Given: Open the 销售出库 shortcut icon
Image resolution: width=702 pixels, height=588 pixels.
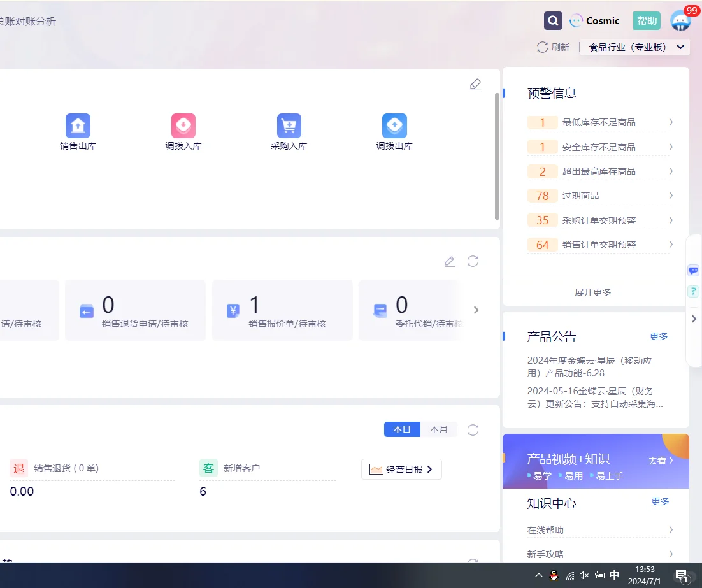Looking at the screenshot, I should click(x=78, y=125).
